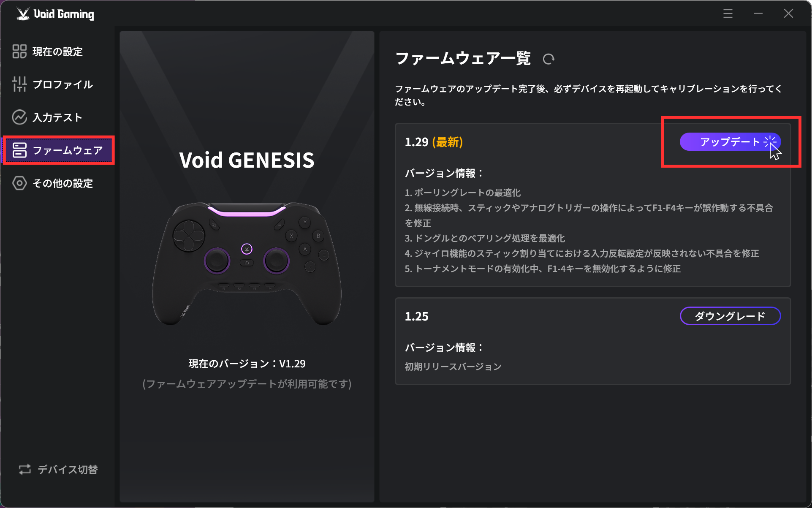Open その他の設定 section
The image size is (812, 508).
pos(62,183)
